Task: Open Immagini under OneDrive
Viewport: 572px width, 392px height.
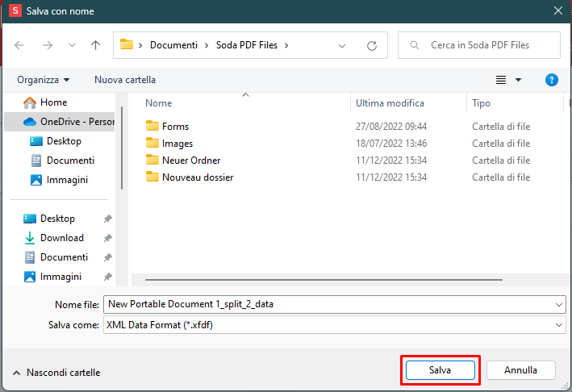Action: click(x=59, y=180)
